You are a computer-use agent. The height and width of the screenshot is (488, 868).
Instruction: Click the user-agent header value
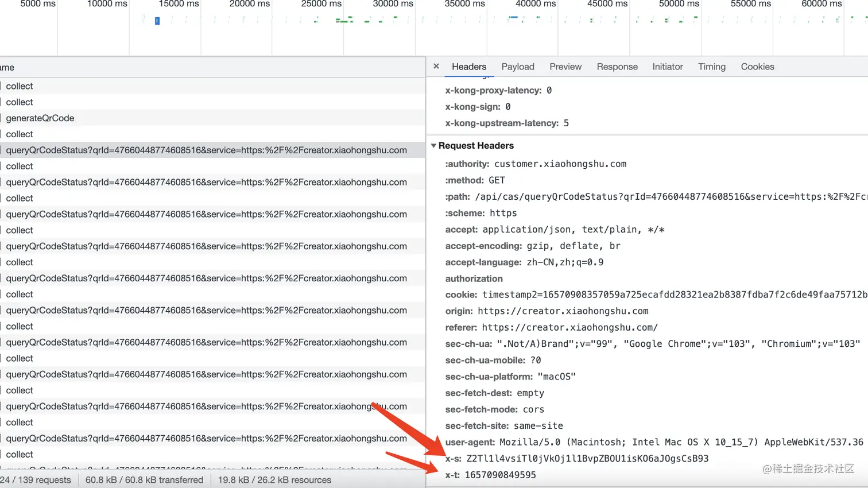(x=681, y=443)
